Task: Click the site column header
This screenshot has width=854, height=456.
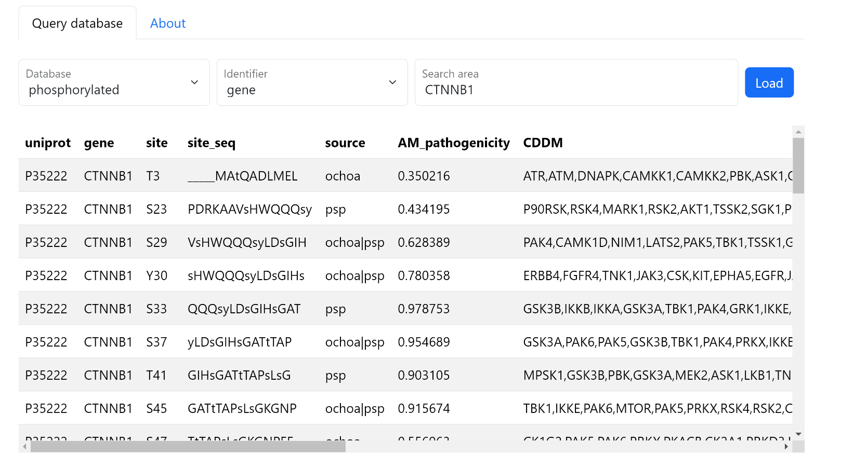Action: pyautogui.click(x=157, y=143)
